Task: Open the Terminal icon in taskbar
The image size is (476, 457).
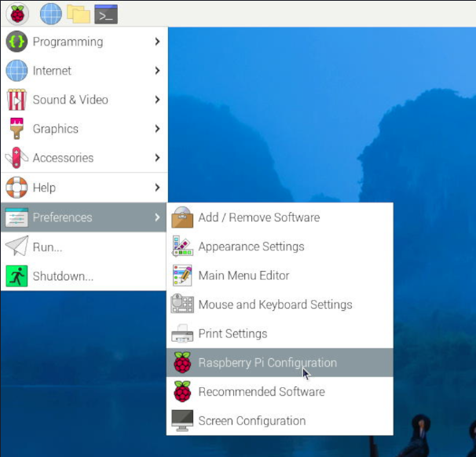Action: coord(105,13)
